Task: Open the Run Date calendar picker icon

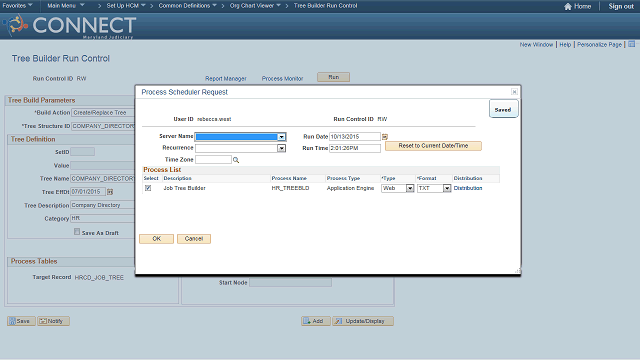Action: (384, 137)
